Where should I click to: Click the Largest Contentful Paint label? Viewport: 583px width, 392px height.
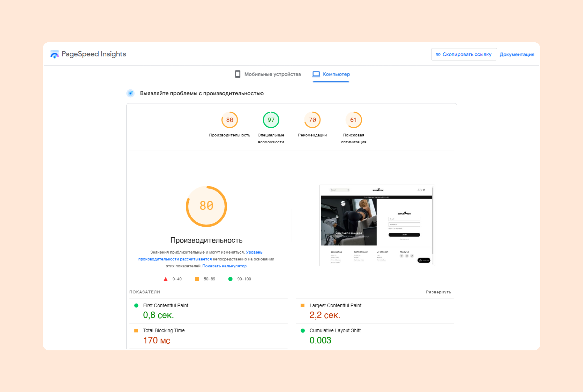click(335, 305)
